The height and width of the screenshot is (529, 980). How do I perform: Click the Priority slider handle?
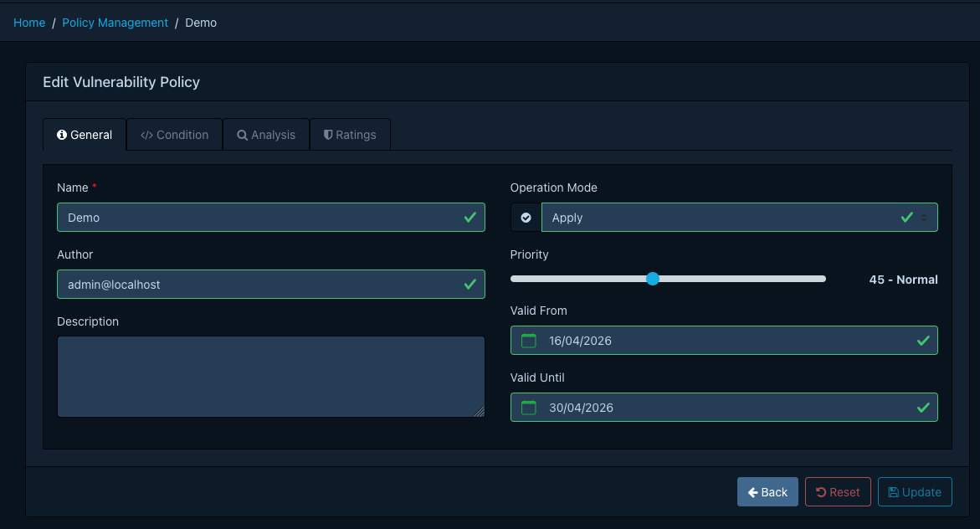coord(653,279)
